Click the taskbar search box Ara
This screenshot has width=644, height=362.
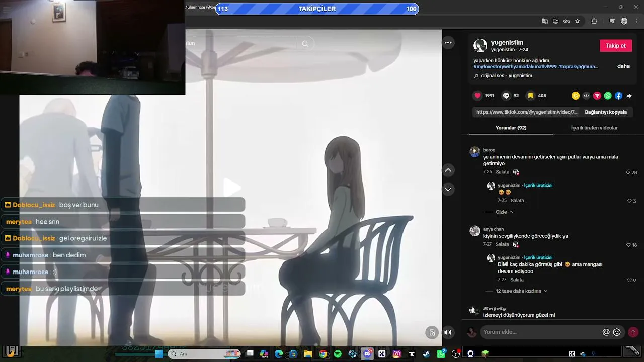pyautogui.click(x=205, y=354)
